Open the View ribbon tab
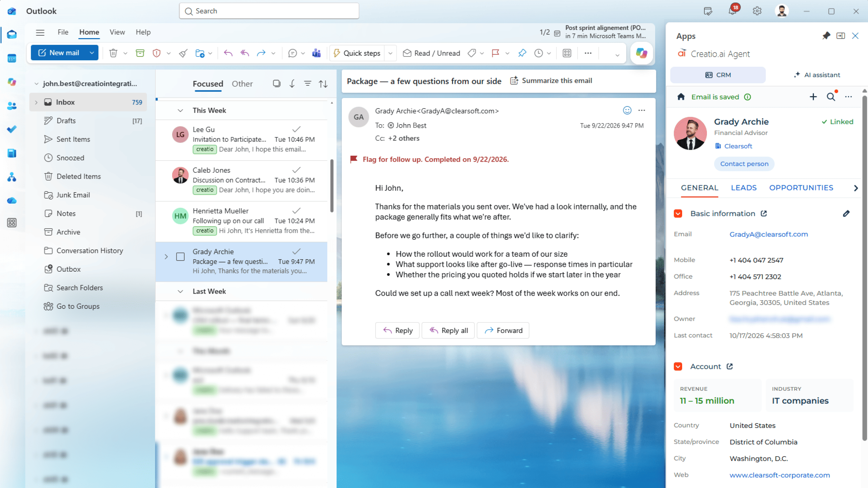868x488 pixels. (x=117, y=32)
